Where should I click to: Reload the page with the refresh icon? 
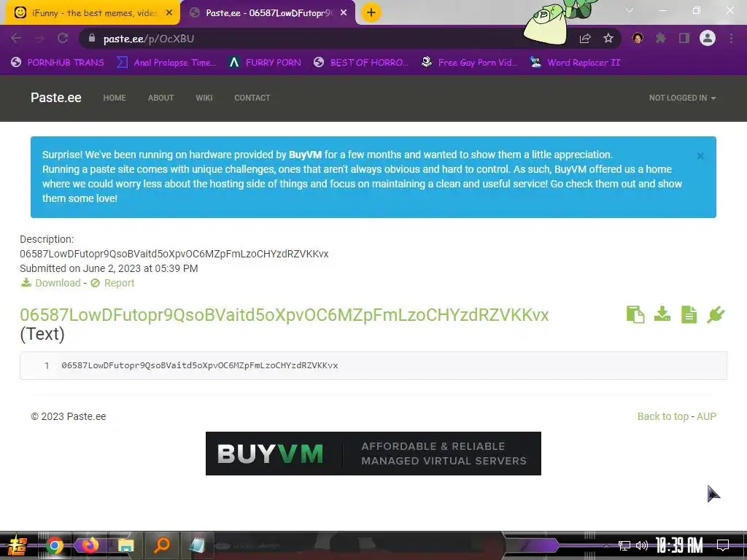[x=63, y=38]
